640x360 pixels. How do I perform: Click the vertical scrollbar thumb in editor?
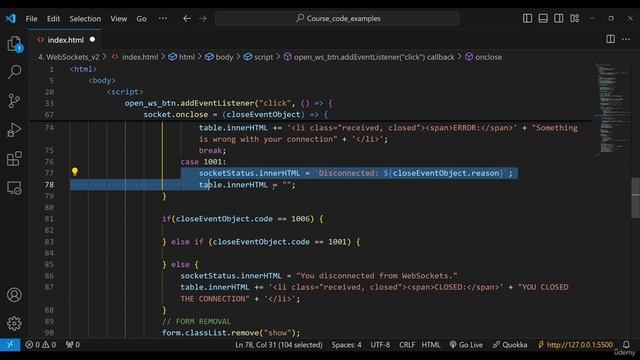click(x=636, y=198)
